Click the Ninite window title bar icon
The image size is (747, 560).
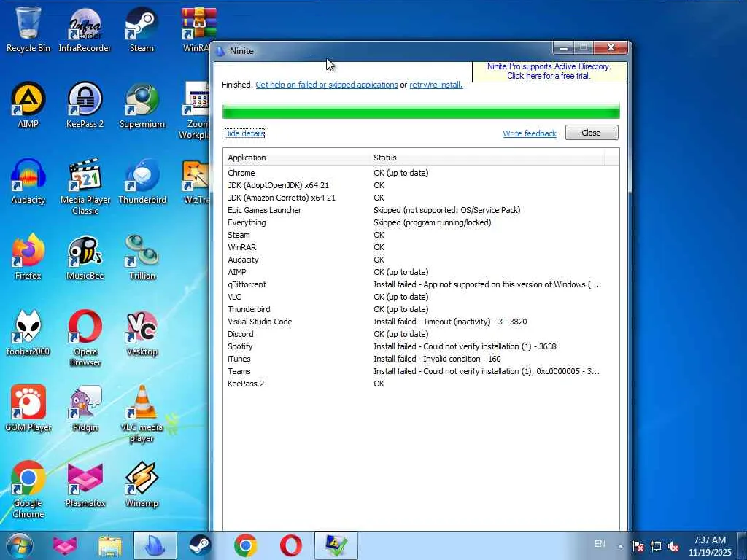point(220,51)
